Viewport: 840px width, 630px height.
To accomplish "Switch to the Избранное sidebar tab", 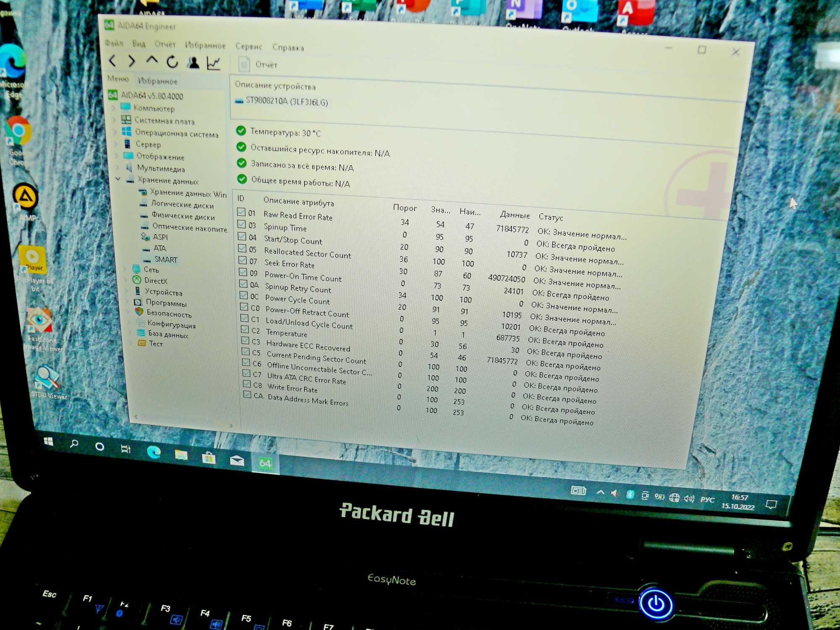I will point(157,81).
